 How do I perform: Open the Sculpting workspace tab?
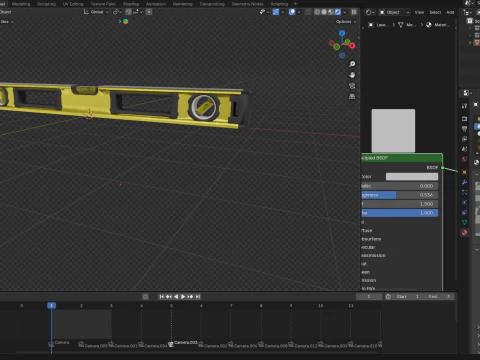[46, 4]
